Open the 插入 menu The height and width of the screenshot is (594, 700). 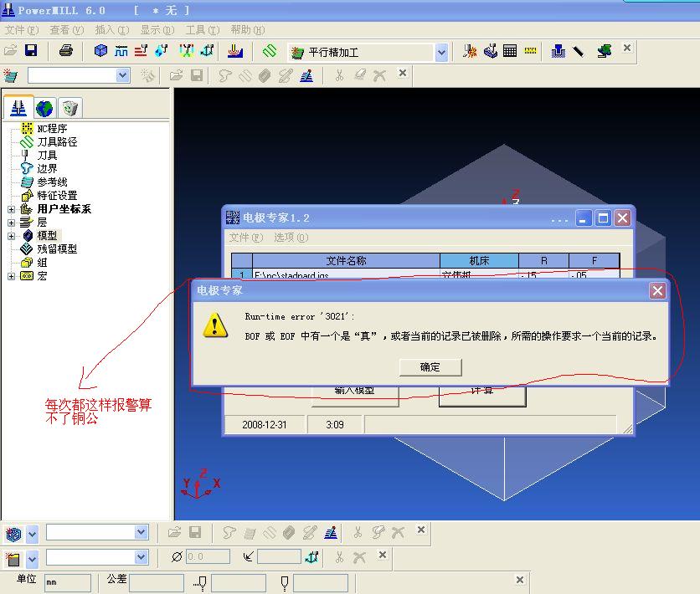pos(112,30)
